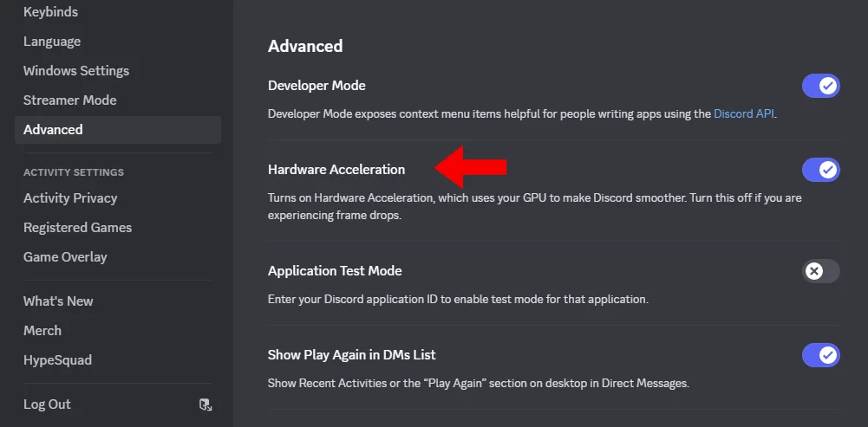Click the Hardware Acceleration label

coord(336,170)
